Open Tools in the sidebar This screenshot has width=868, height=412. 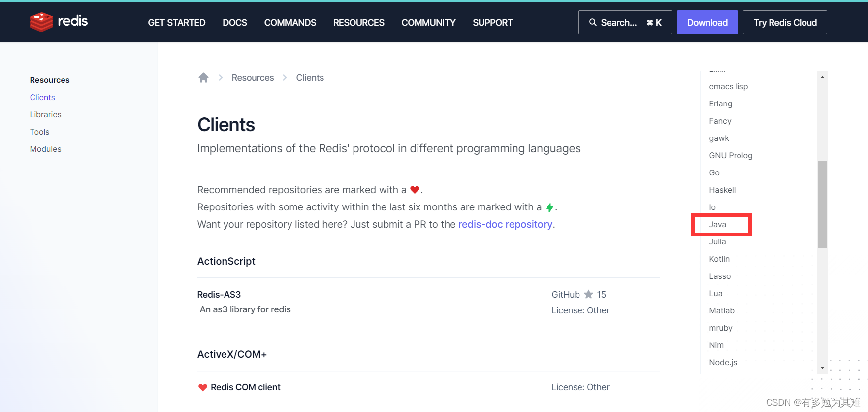click(x=39, y=132)
